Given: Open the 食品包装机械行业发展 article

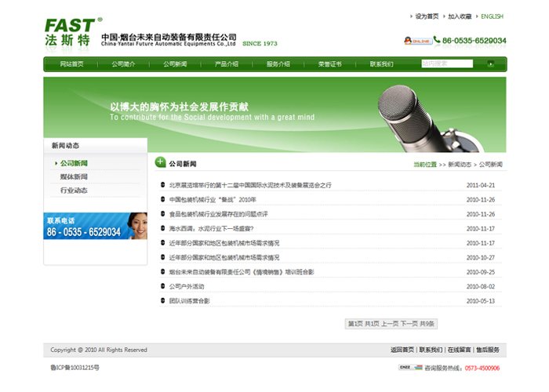Looking at the screenshot, I should click(x=219, y=214).
